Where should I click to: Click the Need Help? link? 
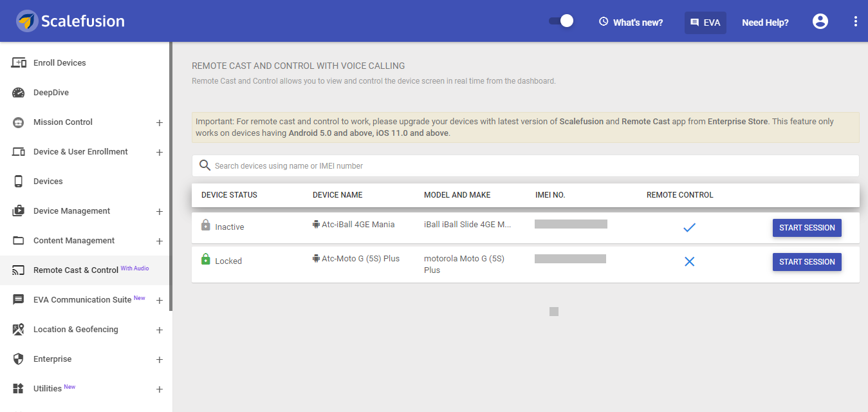[765, 22]
